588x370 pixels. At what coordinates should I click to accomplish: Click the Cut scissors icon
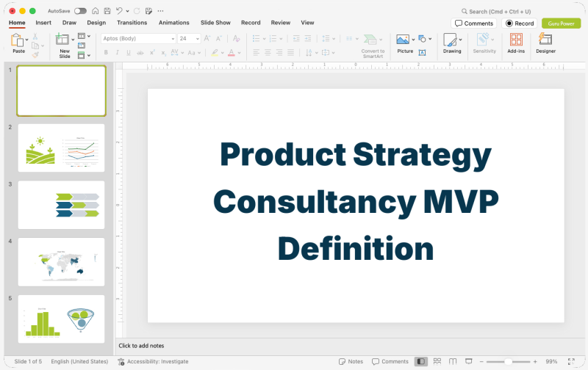pyautogui.click(x=35, y=36)
